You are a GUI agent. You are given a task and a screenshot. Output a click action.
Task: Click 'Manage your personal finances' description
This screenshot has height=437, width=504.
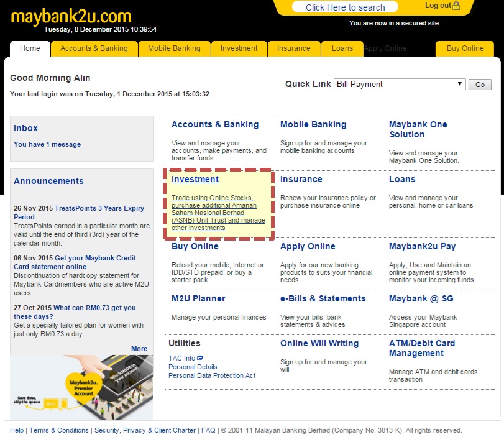click(219, 318)
